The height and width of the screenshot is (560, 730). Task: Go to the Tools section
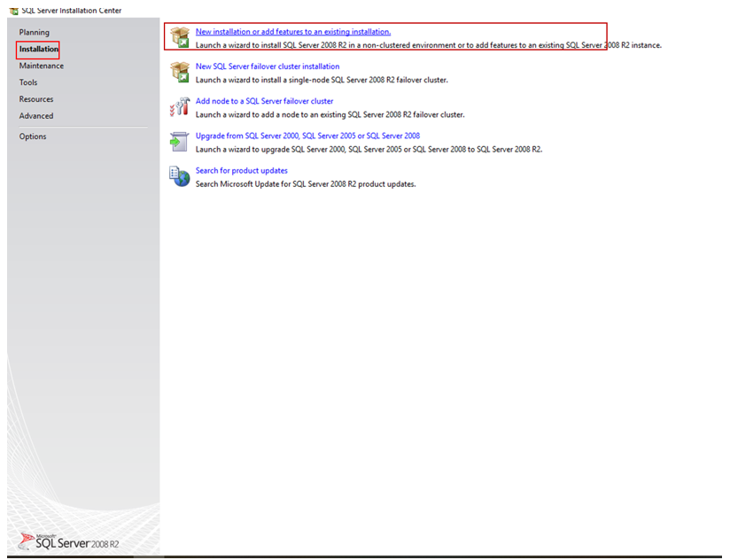click(28, 82)
